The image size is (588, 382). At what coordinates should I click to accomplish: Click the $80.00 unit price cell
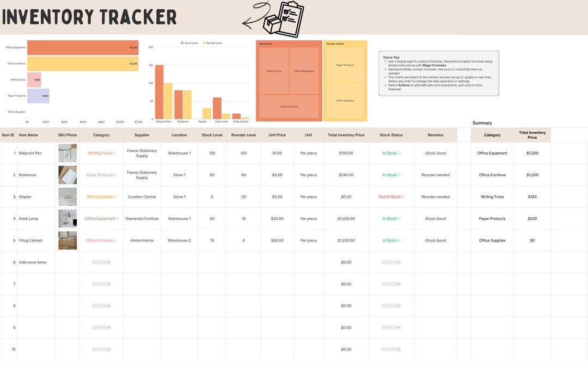pos(277,241)
